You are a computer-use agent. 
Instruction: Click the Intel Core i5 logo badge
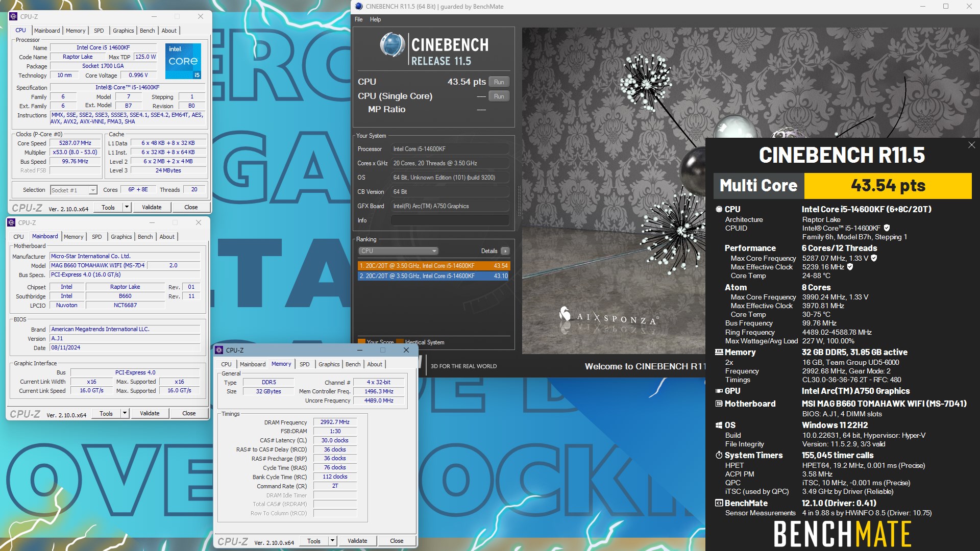coord(183,61)
